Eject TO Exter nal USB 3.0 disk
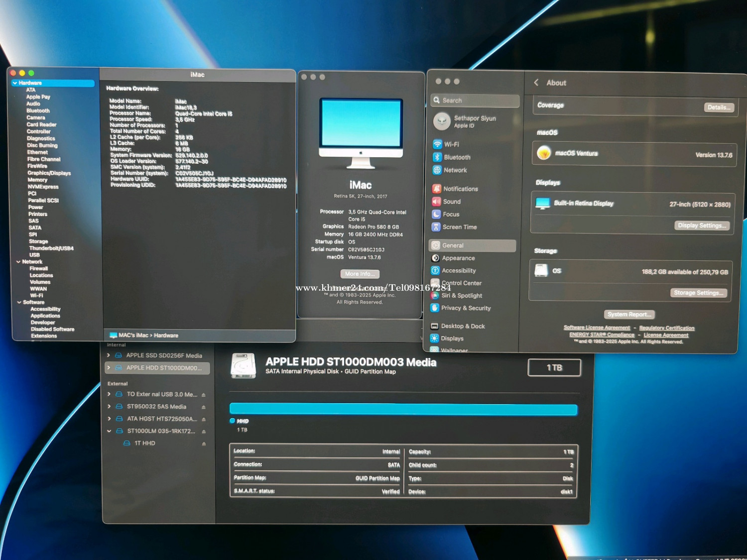The width and height of the screenshot is (747, 560). [203, 395]
